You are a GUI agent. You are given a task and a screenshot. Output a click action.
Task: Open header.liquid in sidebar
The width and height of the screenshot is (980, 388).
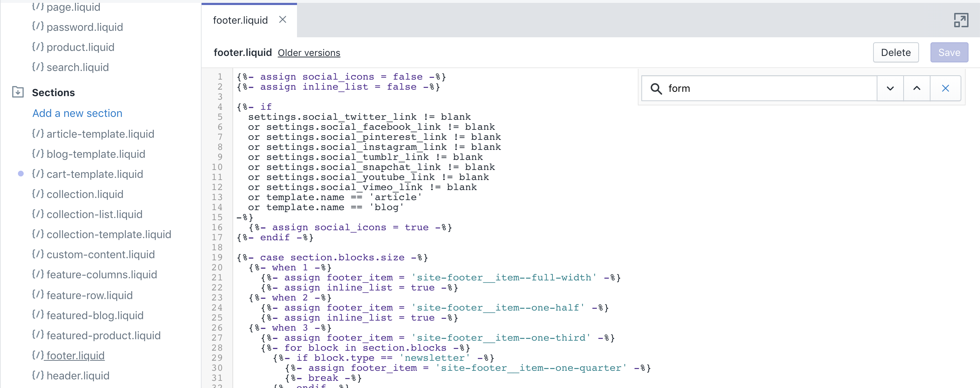pyautogui.click(x=78, y=375)
